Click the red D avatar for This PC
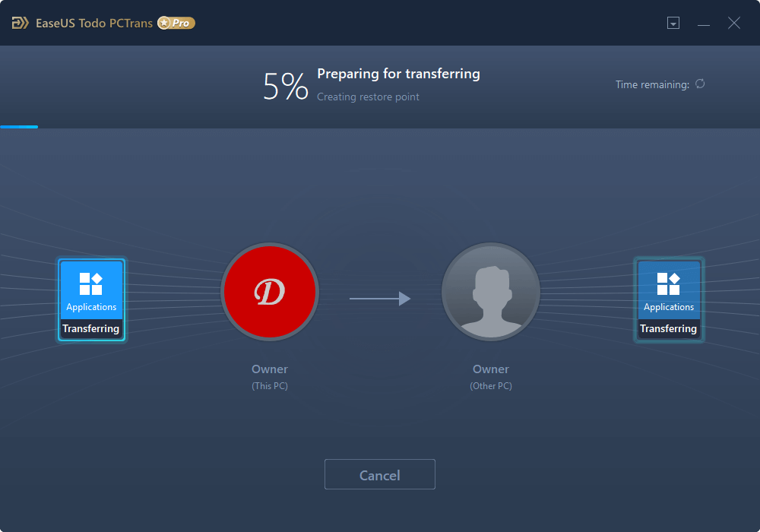 (270, 292)
